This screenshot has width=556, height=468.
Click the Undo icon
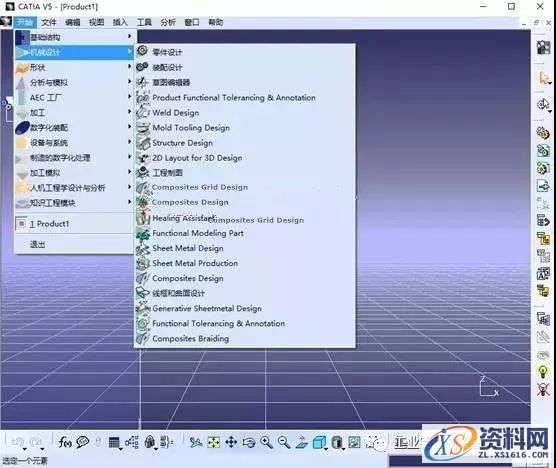17,442
